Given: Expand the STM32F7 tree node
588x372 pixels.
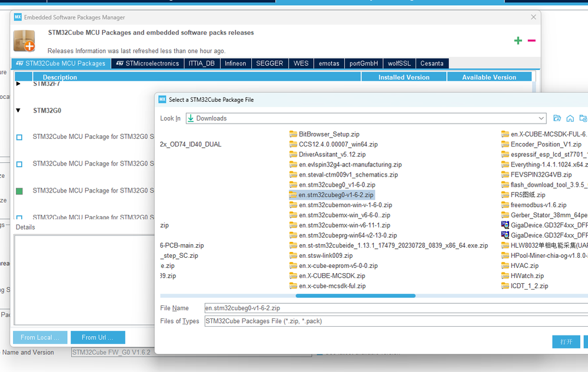Looking at the screenshot, I should coord(18,84).
